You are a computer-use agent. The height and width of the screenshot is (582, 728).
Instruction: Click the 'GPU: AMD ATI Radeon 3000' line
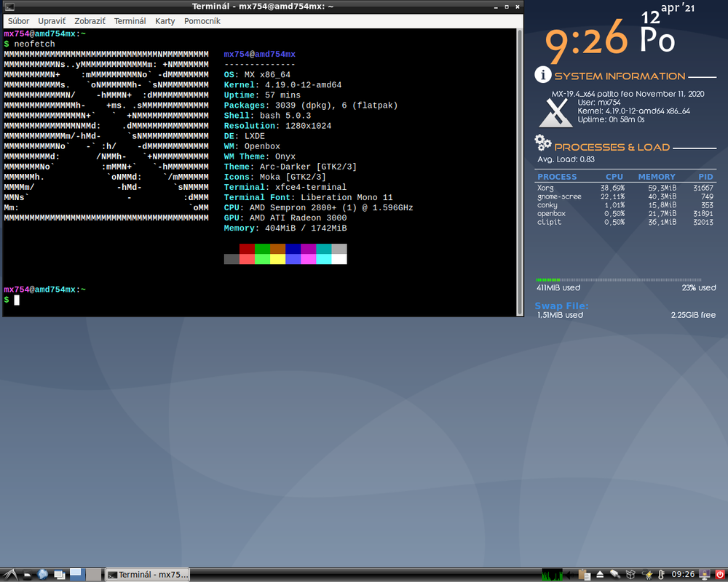[285, 218]
